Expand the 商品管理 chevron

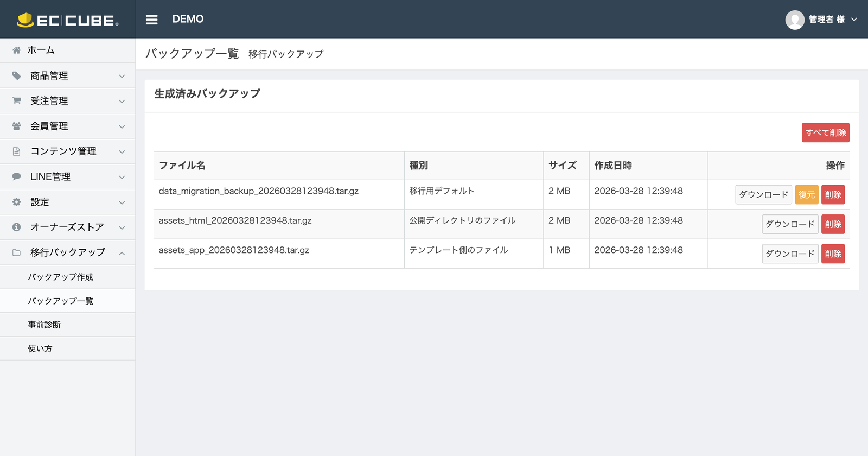[122, 76]
